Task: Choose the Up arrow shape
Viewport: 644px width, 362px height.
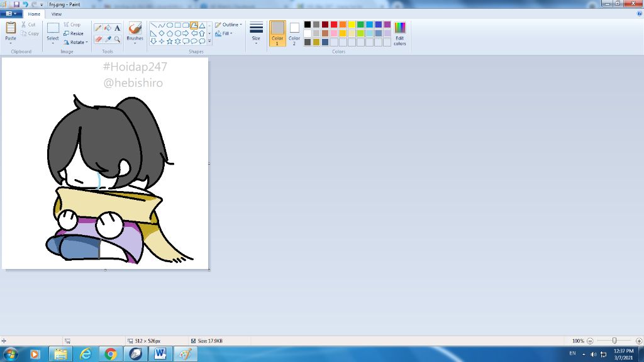Action: pyautogui.click(x=202, y=33)
